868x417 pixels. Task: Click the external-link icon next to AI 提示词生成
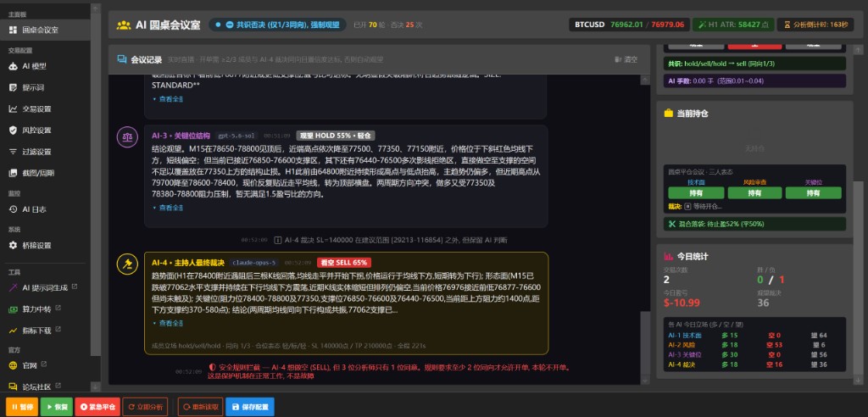pyautogui.click(x=75, y=286)
